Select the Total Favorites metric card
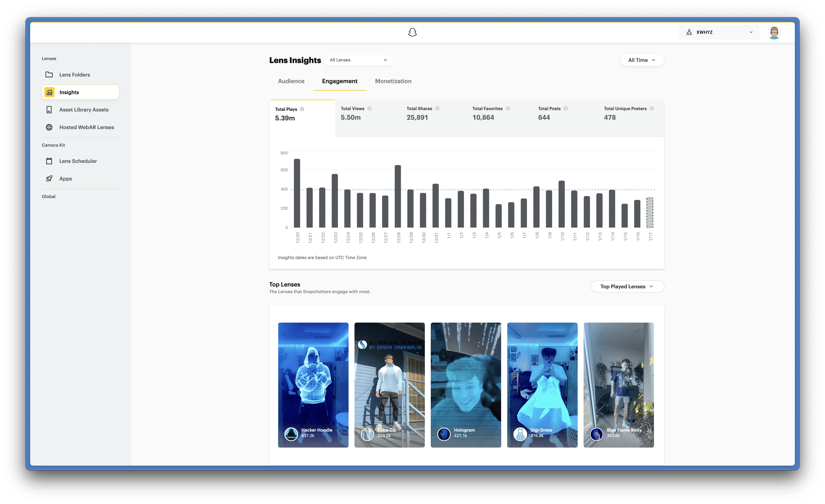The width and height of the screenshot is (825, 504). pos(499,117)
